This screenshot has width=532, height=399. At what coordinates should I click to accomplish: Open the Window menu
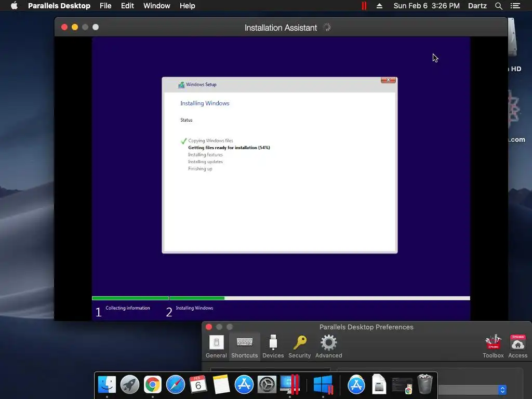[x=157, y=6]
